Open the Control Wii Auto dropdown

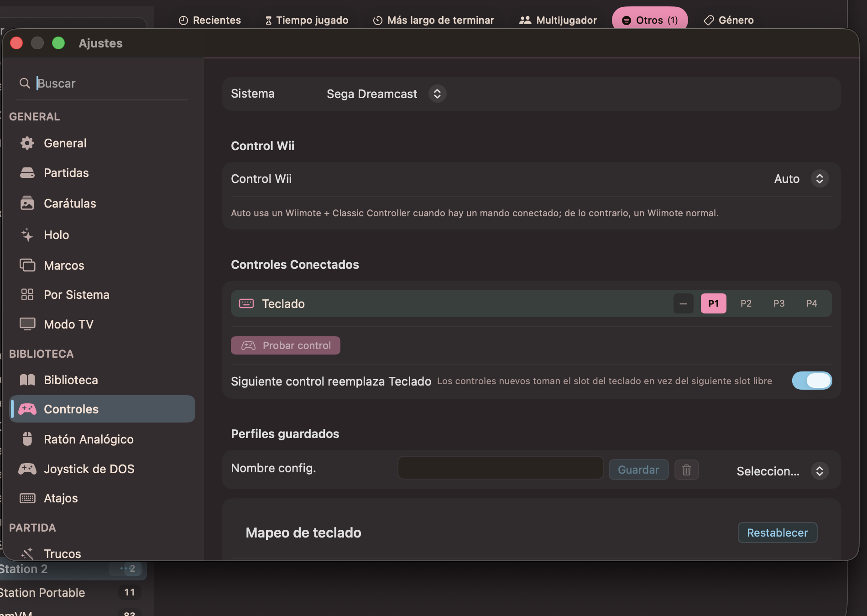tap(801, 179)
